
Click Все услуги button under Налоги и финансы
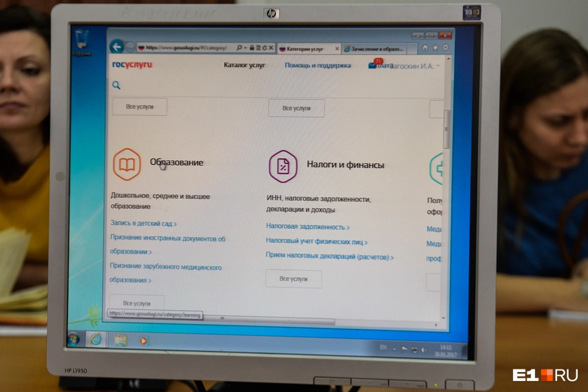(x=293, y=279)
